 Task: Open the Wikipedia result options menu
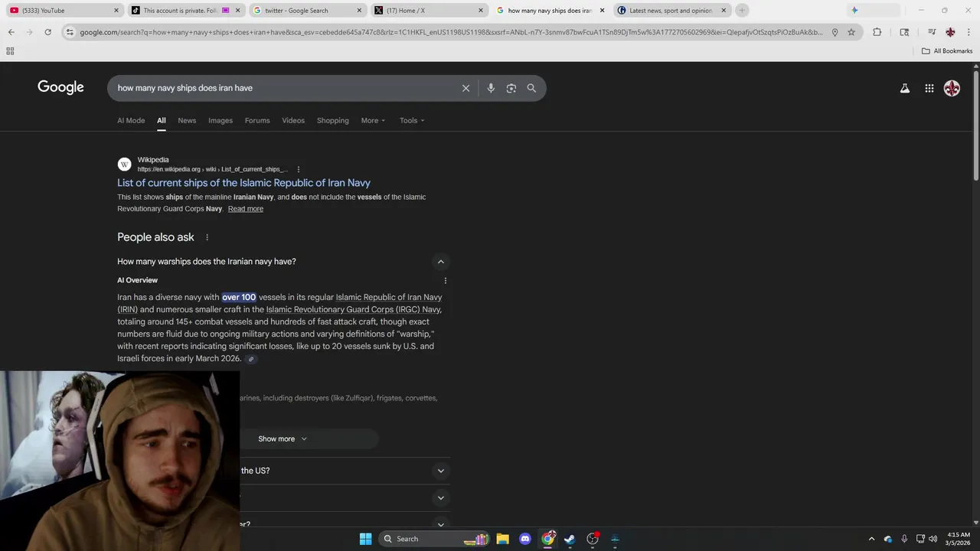pyautogui.click(x=299, y=169)
